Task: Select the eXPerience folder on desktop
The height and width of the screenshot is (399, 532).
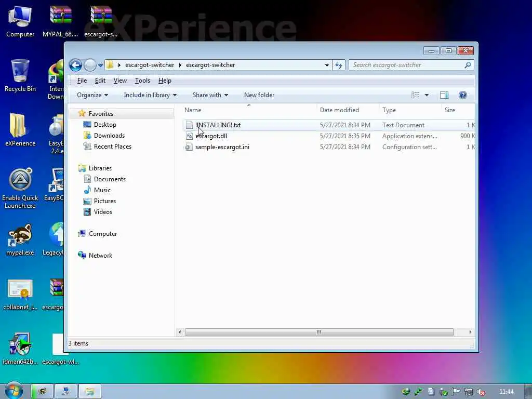Action: (x=20, y=129)
